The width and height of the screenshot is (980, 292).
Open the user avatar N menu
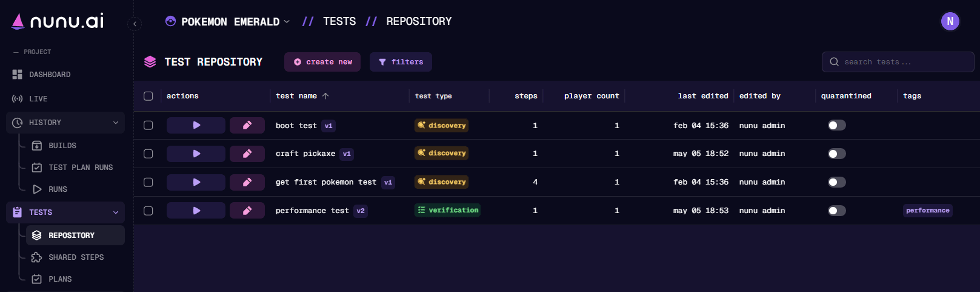tap(950, 21)
